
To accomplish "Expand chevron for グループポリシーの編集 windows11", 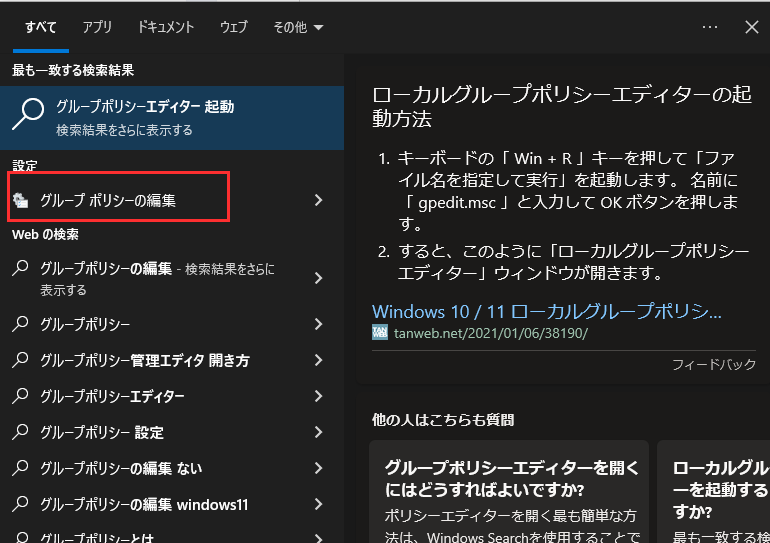I will pos(318,504).
